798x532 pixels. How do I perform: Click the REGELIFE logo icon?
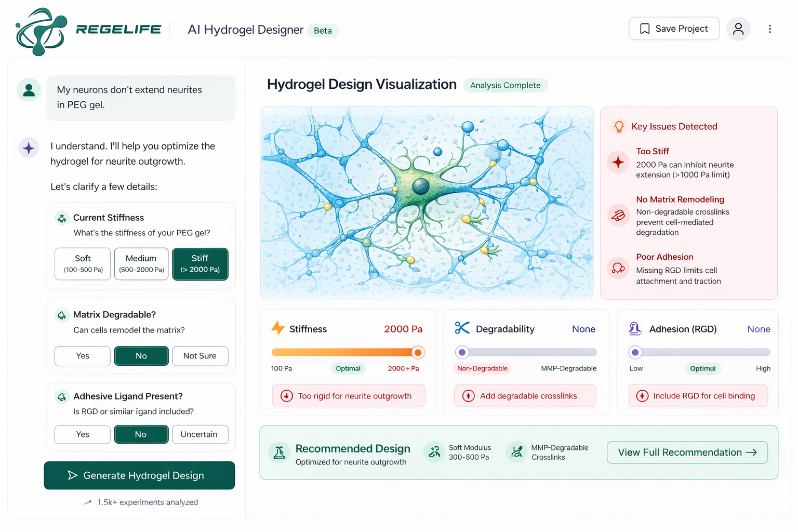42,30
